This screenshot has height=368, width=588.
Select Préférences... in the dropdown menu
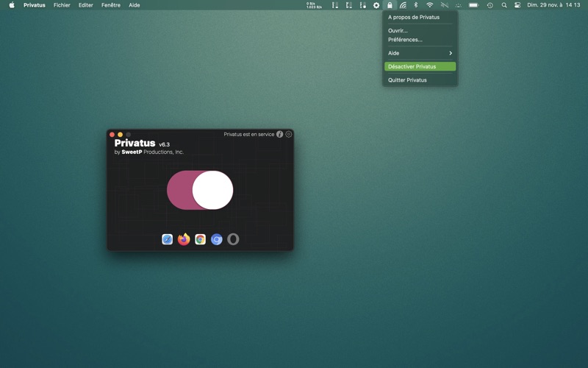pyautogui.click(x=420, y=40)
